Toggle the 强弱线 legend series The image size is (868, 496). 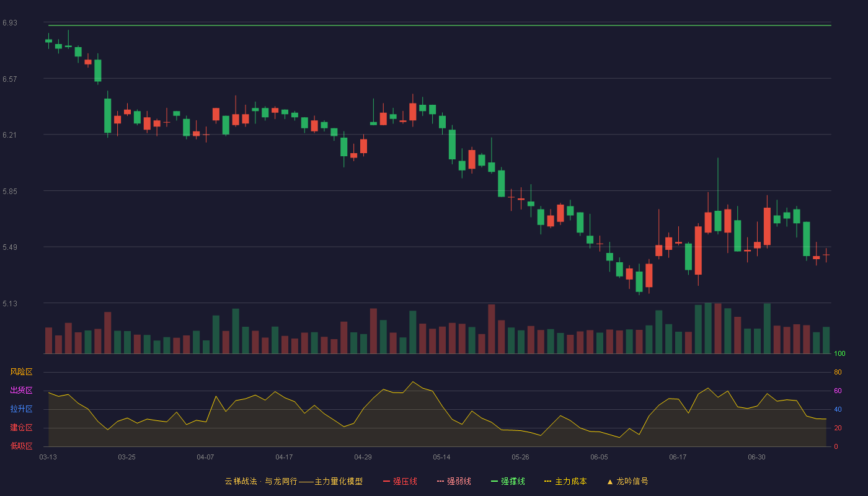coord(454,481)
